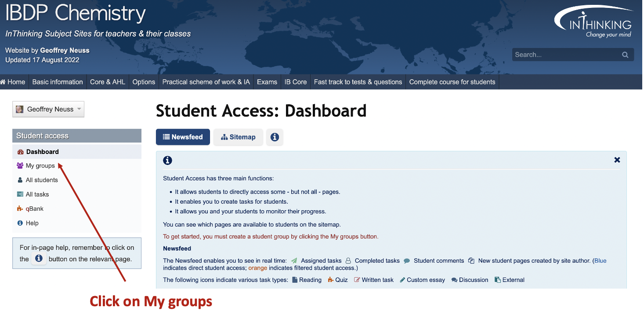
Task: Open All students in sidebar
Action: click(x=42, y=180)
